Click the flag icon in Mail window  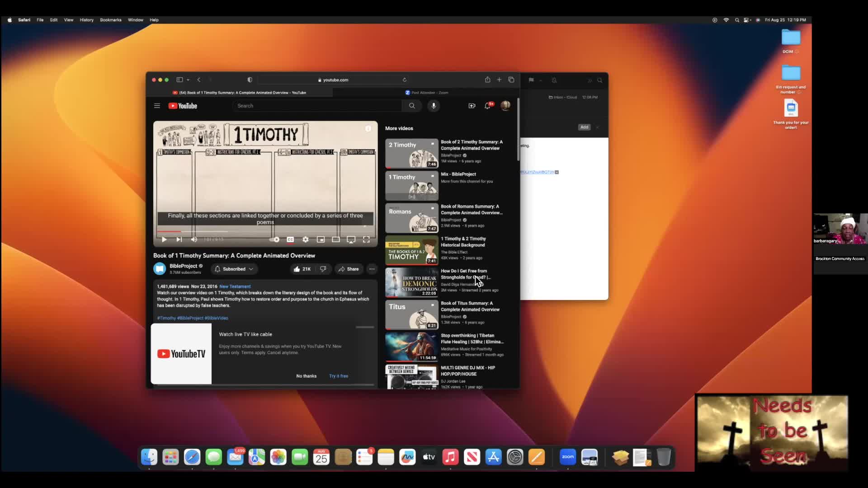[531, 80]
